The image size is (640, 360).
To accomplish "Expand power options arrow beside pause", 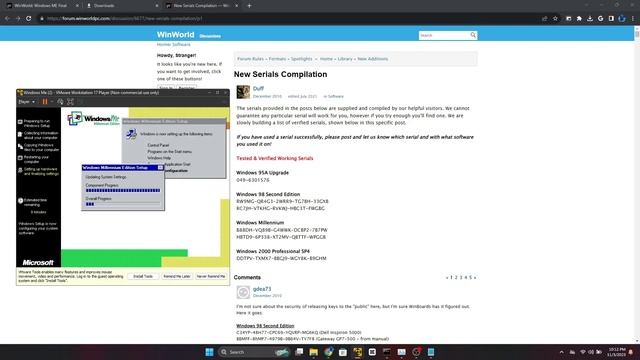I will pos(51,102).
